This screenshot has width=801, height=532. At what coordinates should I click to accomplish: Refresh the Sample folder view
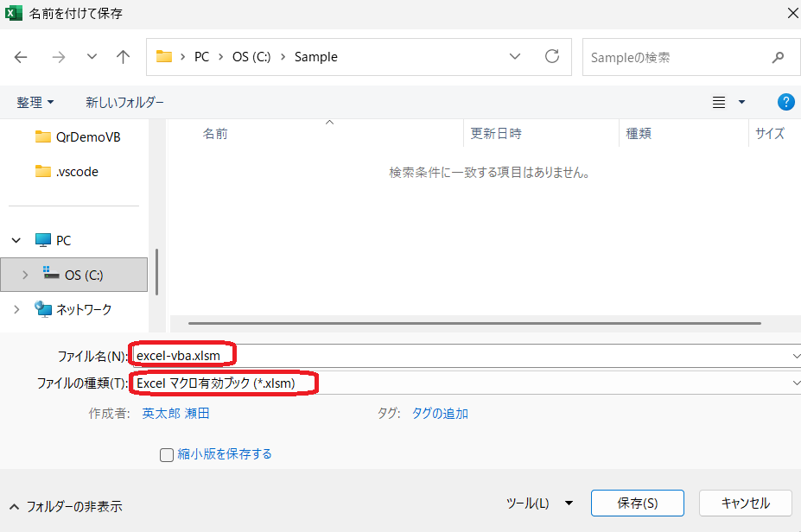(x=552, y=57)
